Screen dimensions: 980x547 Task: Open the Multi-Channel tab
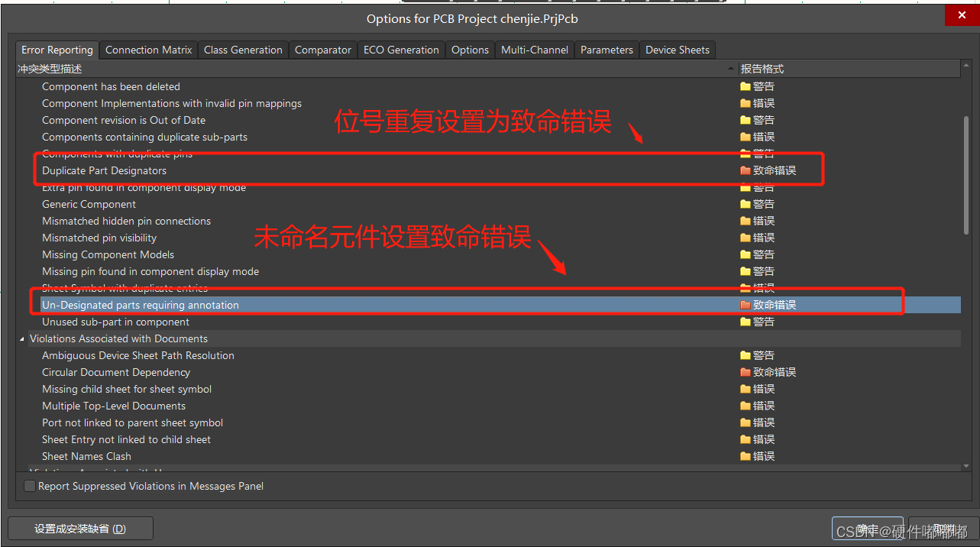(x=535, y=50)
